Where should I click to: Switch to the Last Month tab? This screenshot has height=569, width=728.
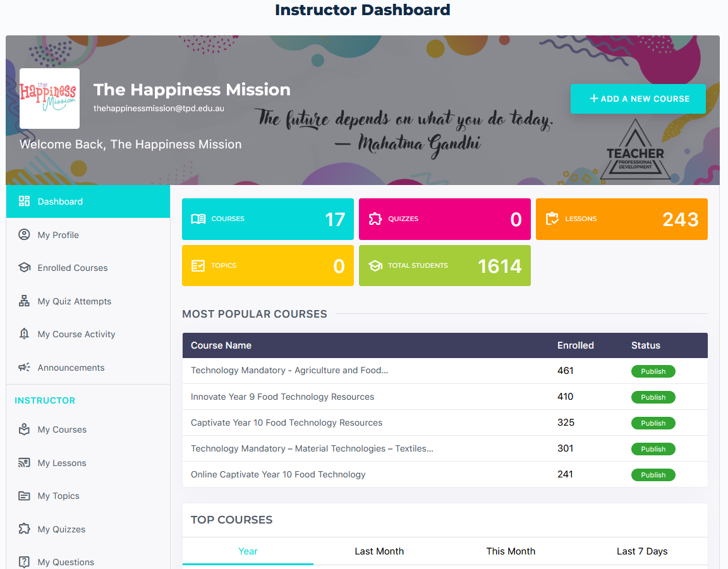(x=379, y=551)
